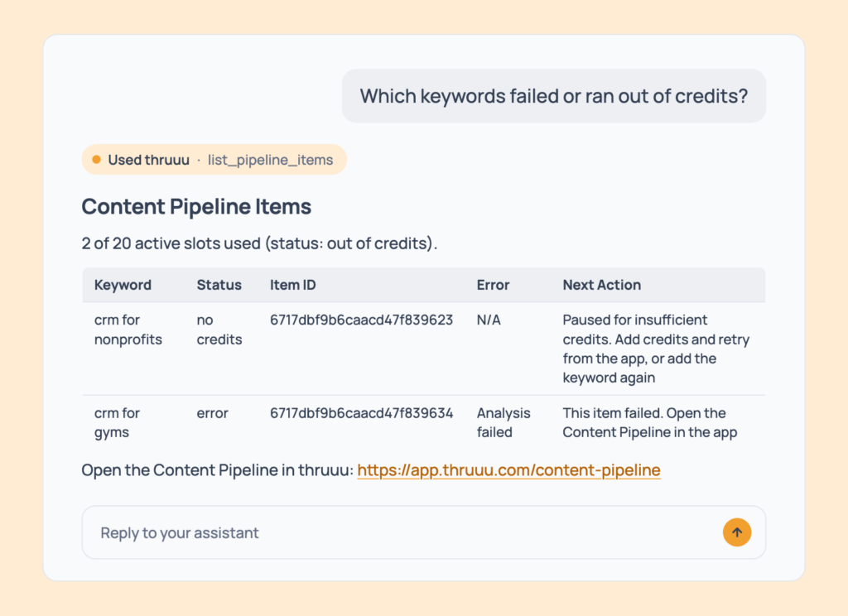Click item ID 6717dbf9b6caacd47f839623
The width and height of the screenshot is (848, 616).
click(361, 320)
